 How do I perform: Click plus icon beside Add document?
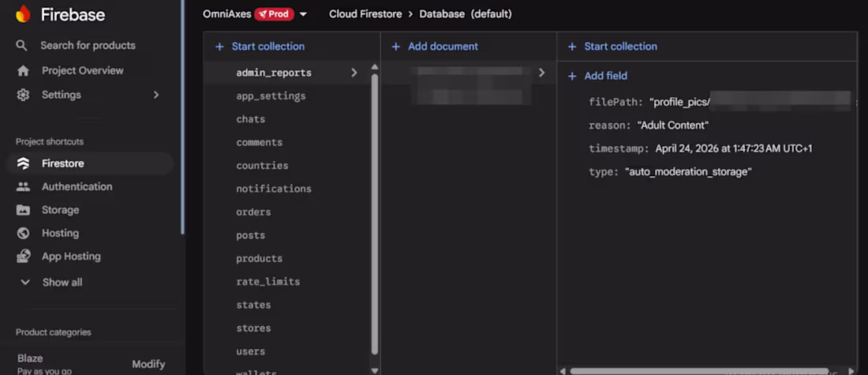396,47
